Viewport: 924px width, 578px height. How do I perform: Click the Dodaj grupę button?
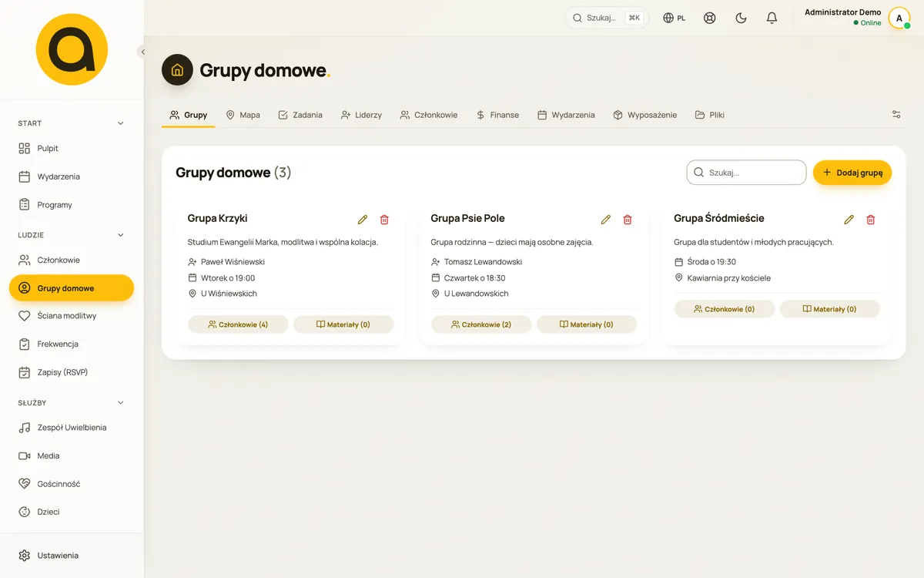[x=852, y=173]
